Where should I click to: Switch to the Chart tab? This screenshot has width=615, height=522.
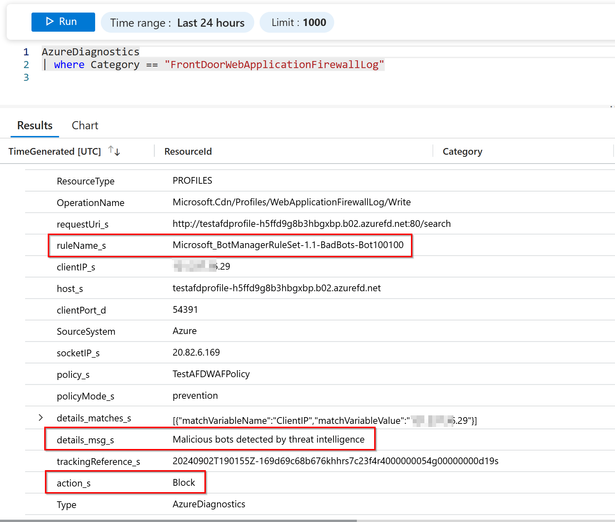click(85, 125)
